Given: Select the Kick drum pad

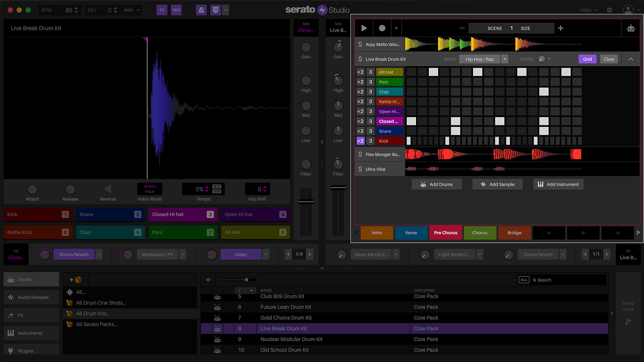Looking at the screenshot, I should click(x=38, y=214).
